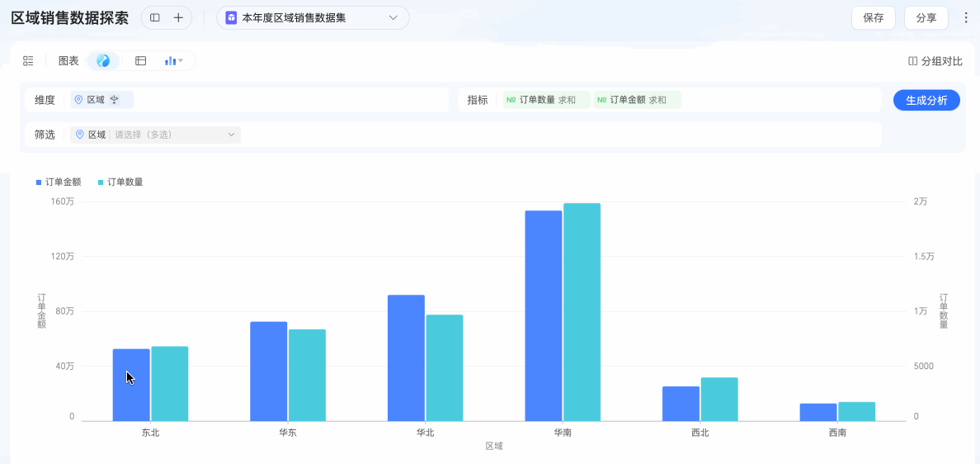Click the 订单金额 求和 metric chip
Image resolution: width=980 pixels, height=464 pixels.
pos(637,100)
